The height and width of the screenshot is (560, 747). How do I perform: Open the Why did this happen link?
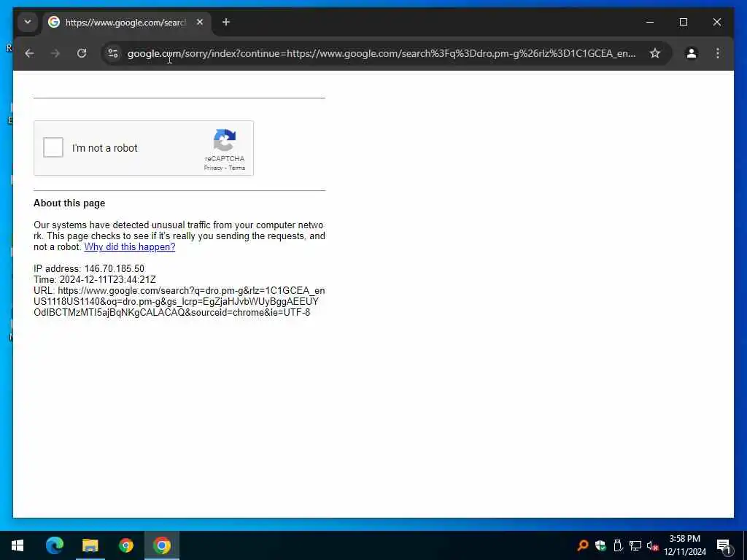130,247
